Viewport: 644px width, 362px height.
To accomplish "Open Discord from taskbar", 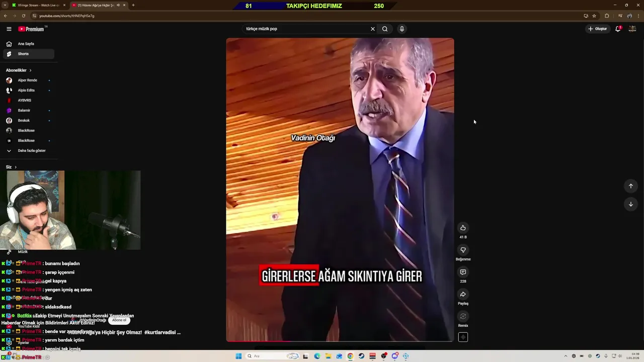I will (x=395, y=356).
